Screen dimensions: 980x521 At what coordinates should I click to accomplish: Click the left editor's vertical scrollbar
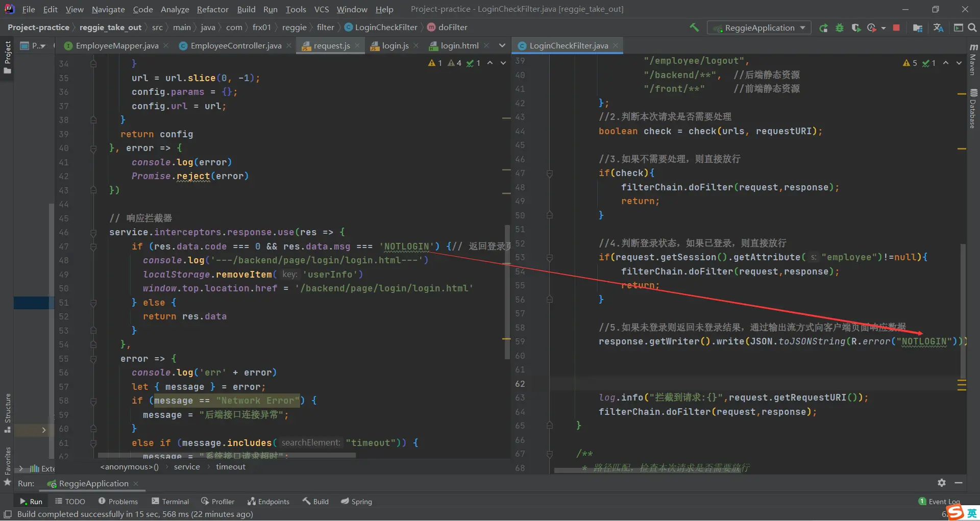coord(507,291)
